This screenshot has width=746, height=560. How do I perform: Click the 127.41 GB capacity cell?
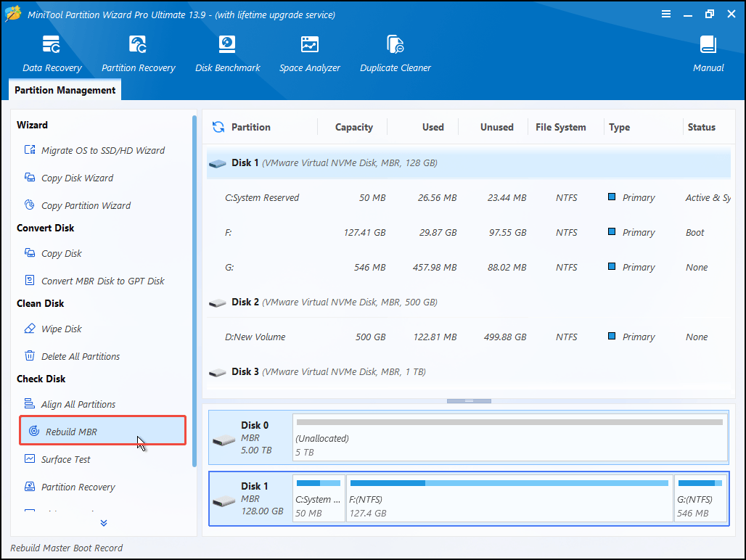(364, 232)
